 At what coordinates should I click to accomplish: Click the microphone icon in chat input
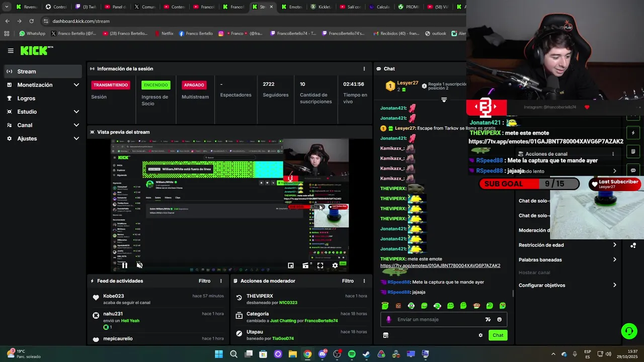point(388,319)
